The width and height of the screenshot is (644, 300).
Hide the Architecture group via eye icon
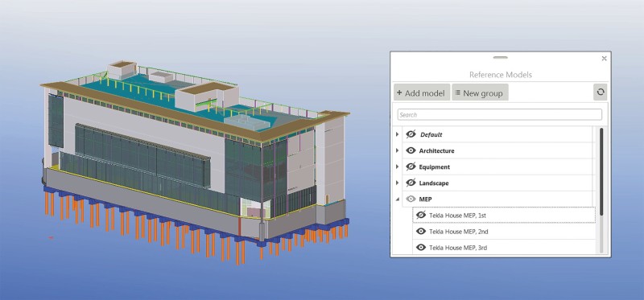411,150
